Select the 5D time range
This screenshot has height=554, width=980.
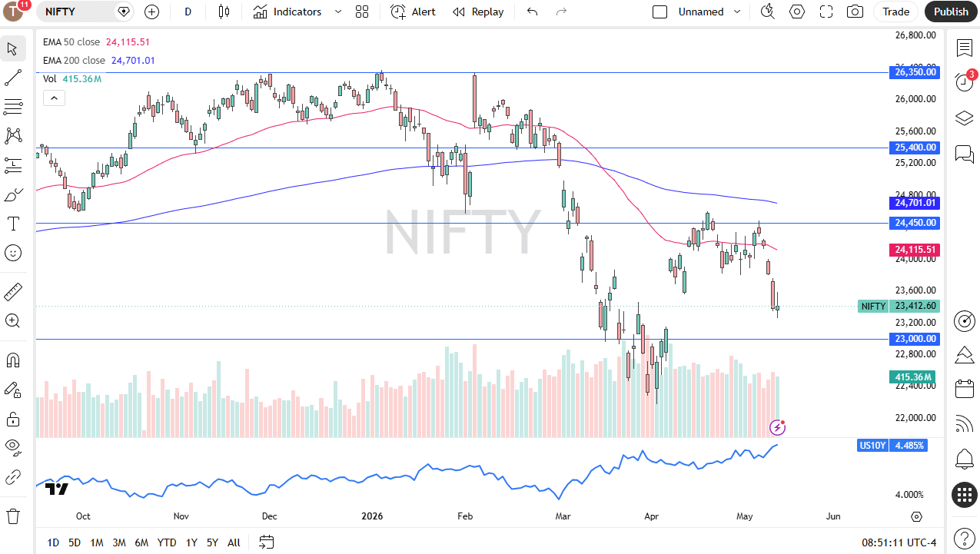(75, 542)
